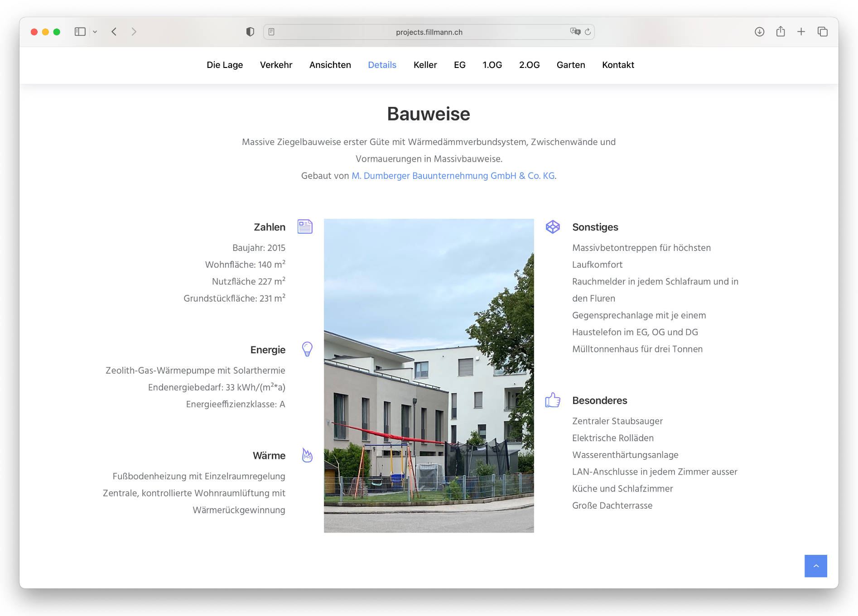Open the Share menu icon
Image resolution: width=858 pixels, height=616 pixels.
point(780,32)
